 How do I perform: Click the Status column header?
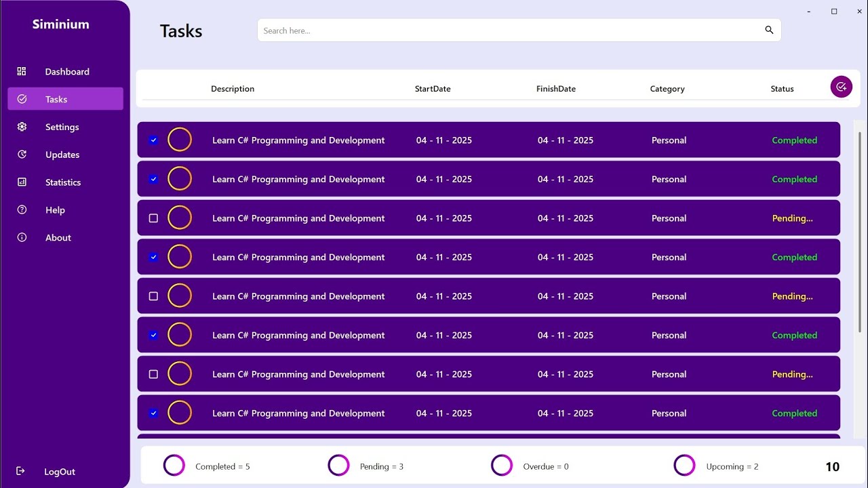point(782,89)
